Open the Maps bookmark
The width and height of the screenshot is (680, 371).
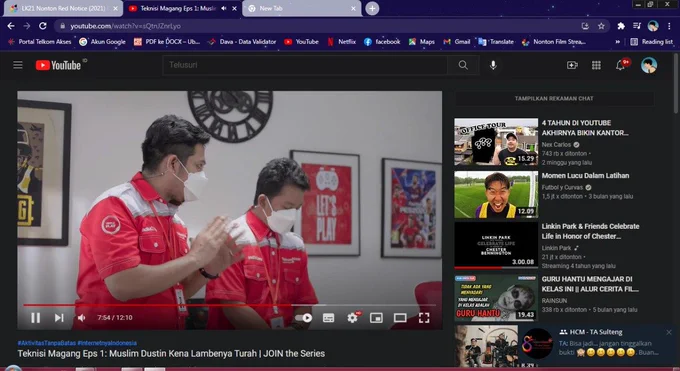422,42
